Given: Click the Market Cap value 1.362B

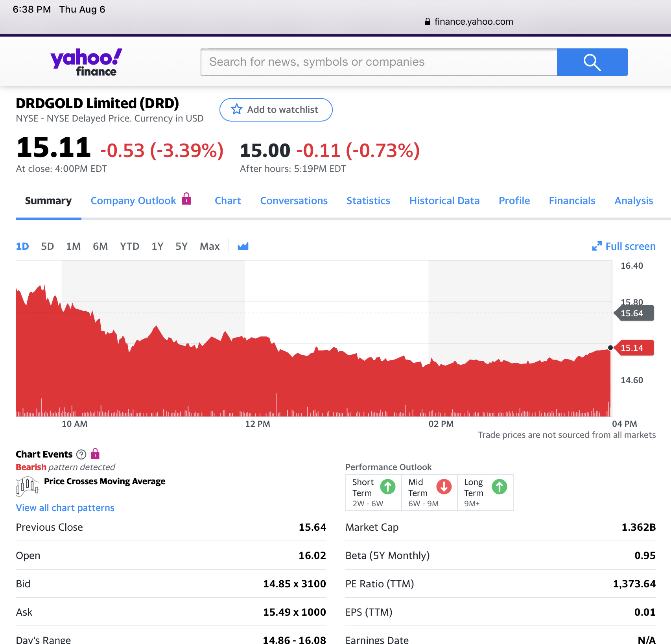Looking at the screenshot, I should (639, 527).
